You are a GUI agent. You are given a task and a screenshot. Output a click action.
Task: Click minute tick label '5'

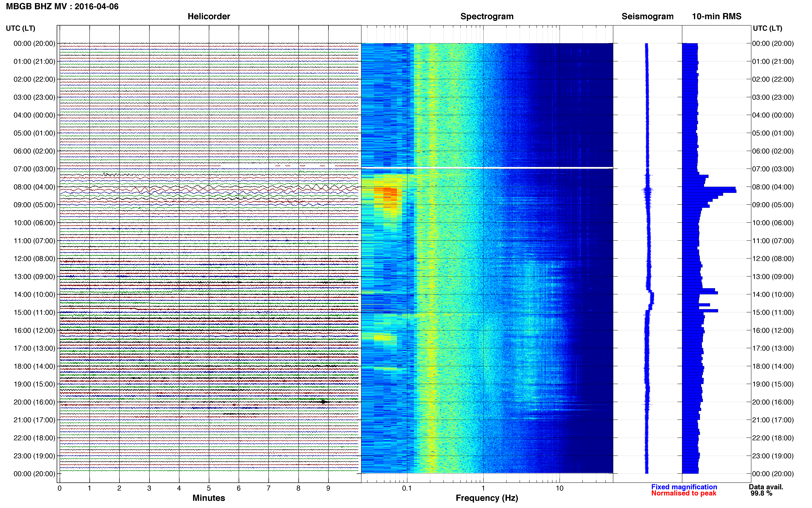click(209, 488)
